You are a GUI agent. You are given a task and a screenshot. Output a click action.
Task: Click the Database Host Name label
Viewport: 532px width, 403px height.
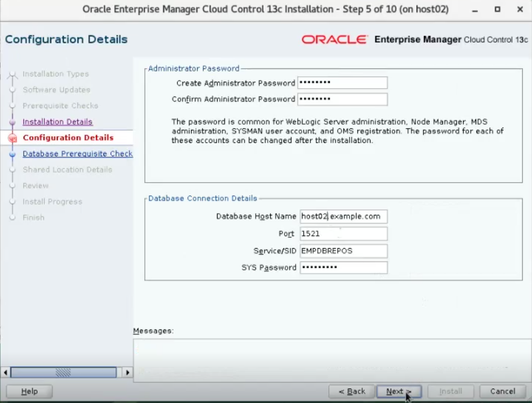(256, 216)
